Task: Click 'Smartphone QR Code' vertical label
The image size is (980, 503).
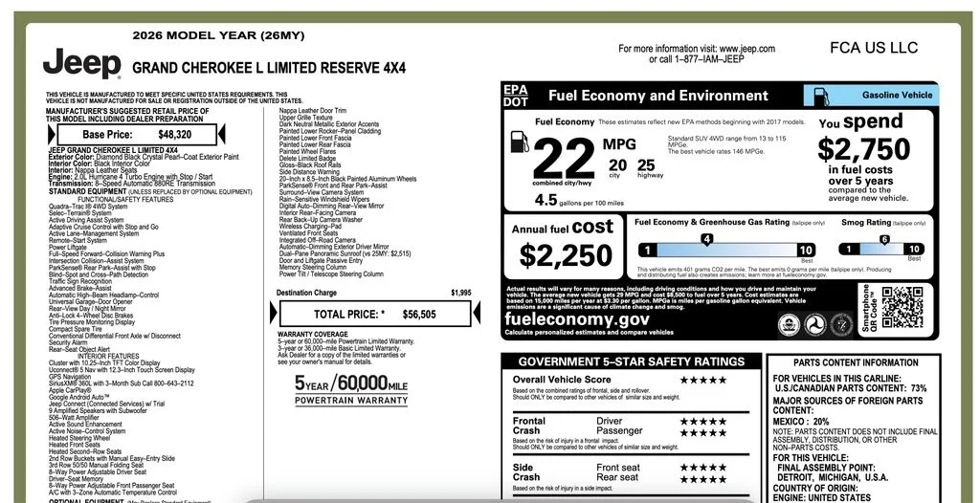Action: 869,308
